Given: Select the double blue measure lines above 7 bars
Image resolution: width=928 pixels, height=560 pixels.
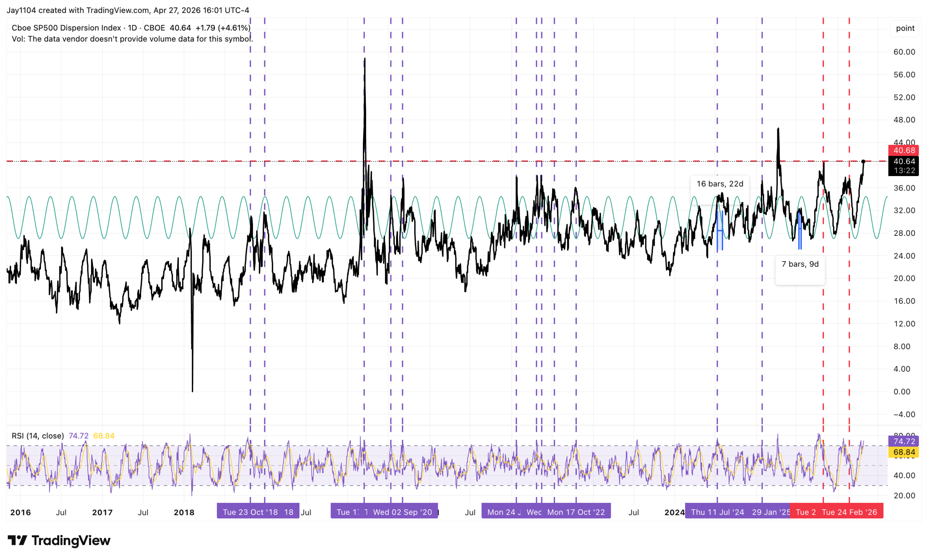Looking at the screenshot, I should 800,230.
